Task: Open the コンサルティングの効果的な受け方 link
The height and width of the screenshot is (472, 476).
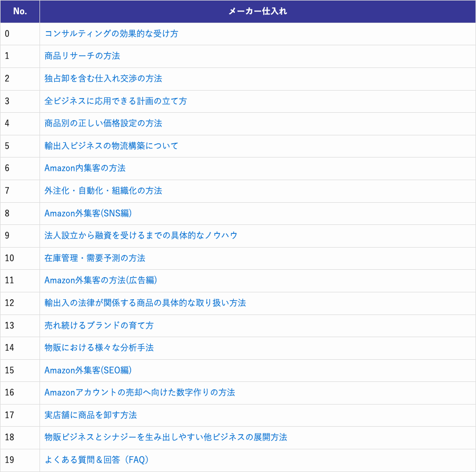Action: click(x=111, y=34)
